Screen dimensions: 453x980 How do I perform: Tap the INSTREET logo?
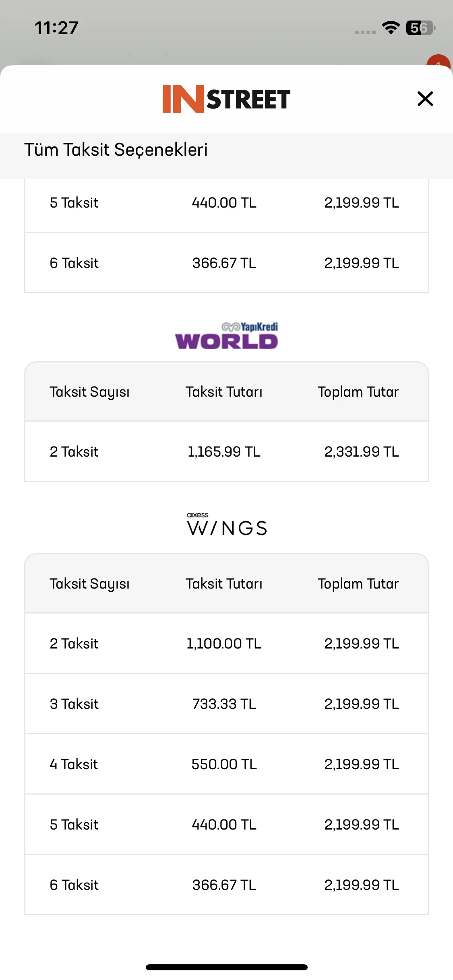226,99
